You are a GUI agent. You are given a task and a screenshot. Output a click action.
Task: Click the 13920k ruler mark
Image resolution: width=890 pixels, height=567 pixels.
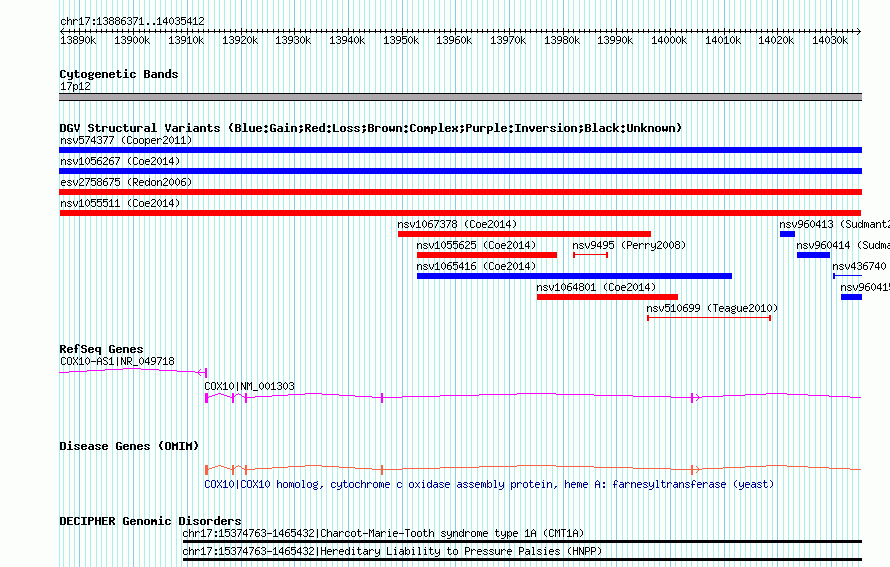point(240,40)
